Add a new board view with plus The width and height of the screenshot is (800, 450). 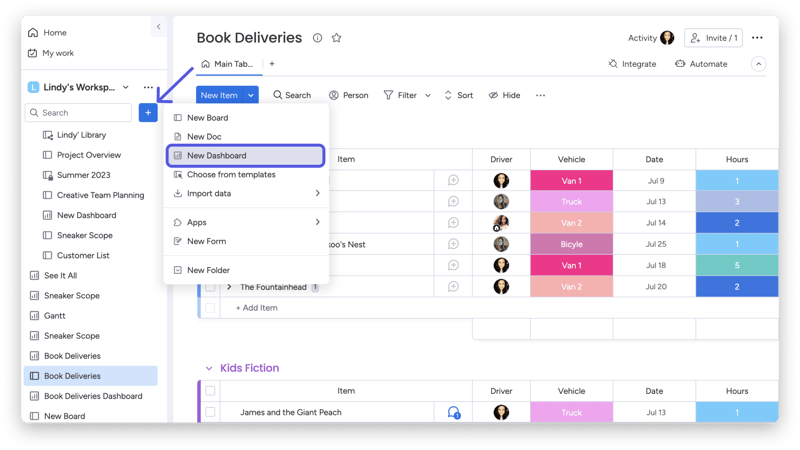pos(272,64)
